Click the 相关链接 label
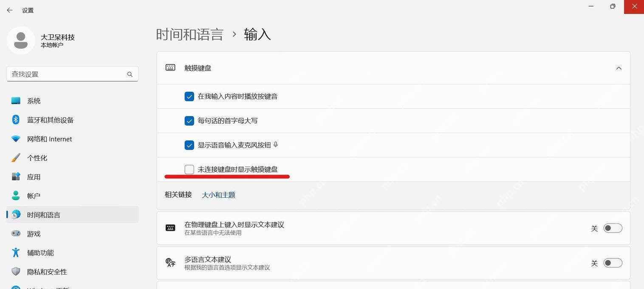The image size is (644, 289). pos(178,195)
